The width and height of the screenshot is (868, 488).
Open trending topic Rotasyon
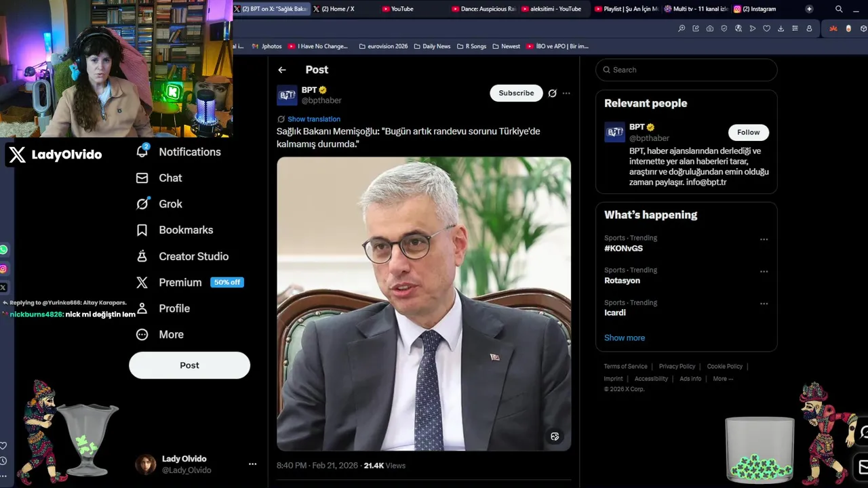tap(622, 281)
